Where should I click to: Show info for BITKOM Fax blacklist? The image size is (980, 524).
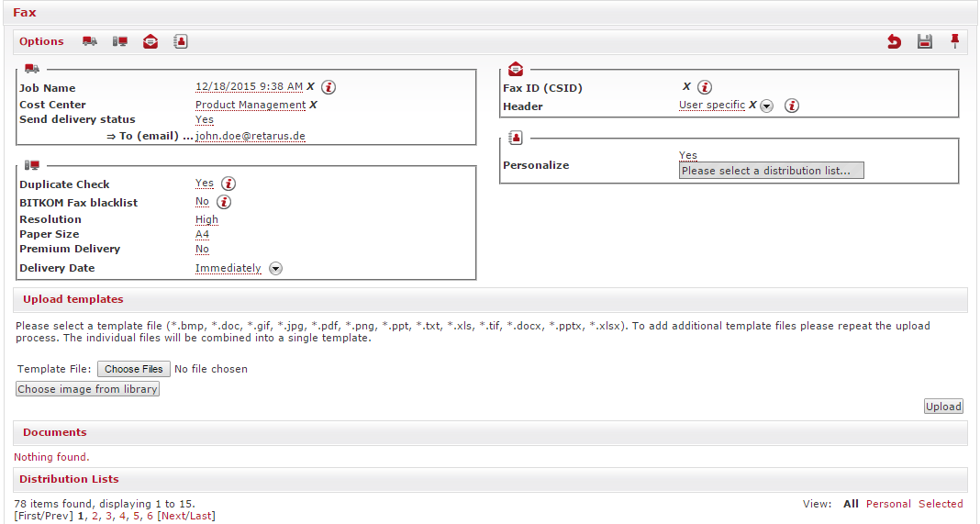point(224,202)
